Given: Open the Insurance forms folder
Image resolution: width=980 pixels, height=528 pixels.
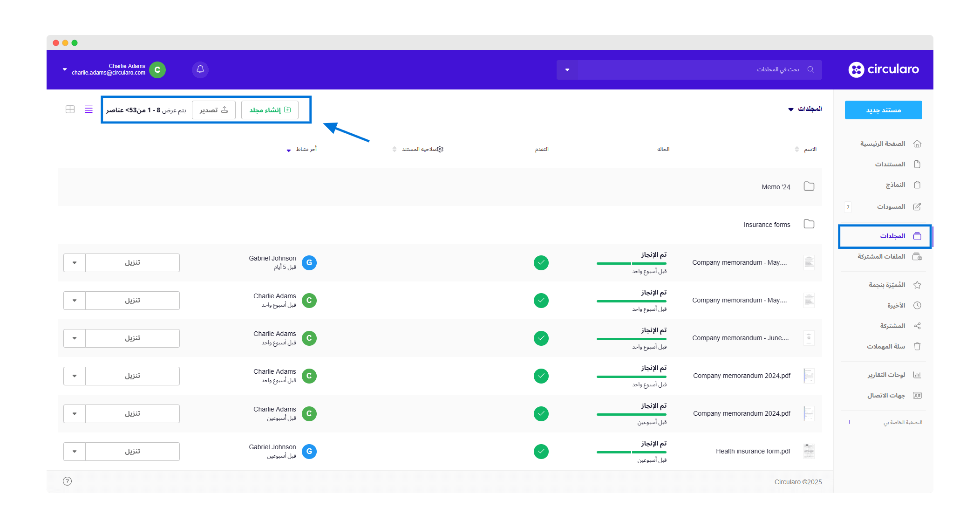Looking at the screenshot, I should pos(767,225).
